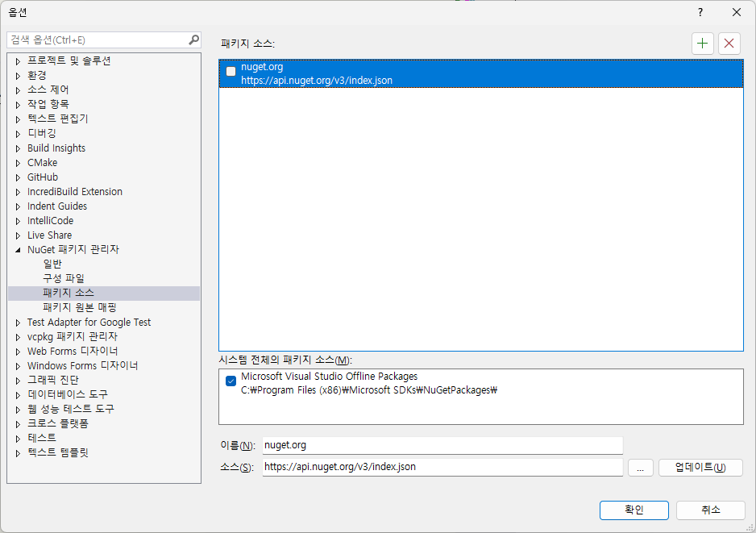Click the 소스(S) URL input field
Screen dimensions: 756x533
point(442,467)
